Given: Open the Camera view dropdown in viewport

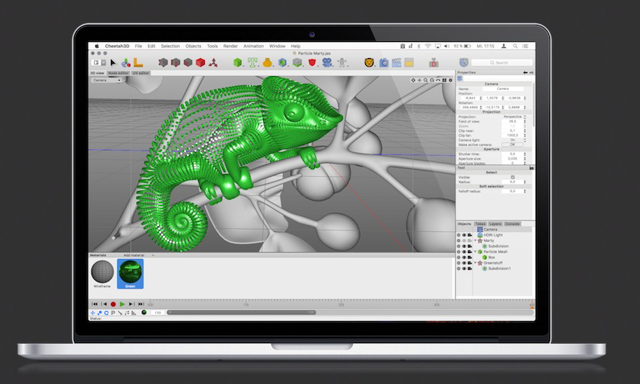Looking at the screenshot, I should [107, 80].
